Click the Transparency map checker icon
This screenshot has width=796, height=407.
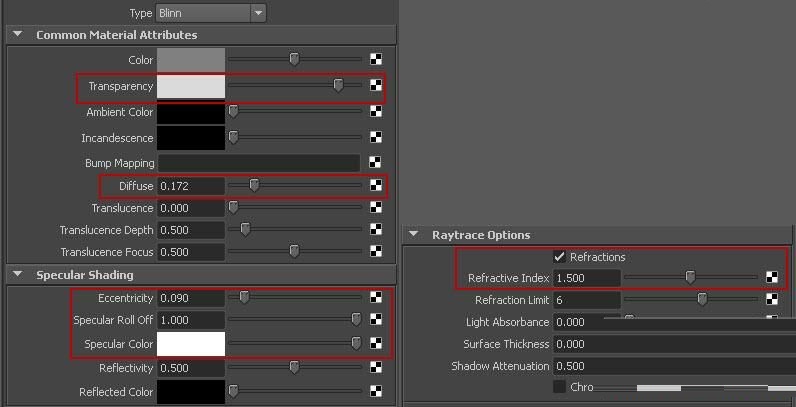376,85
